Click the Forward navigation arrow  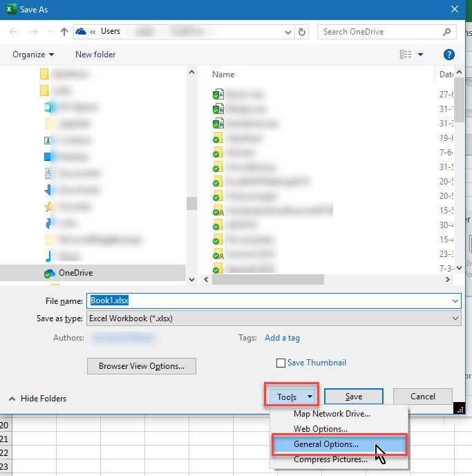(33, 32)
